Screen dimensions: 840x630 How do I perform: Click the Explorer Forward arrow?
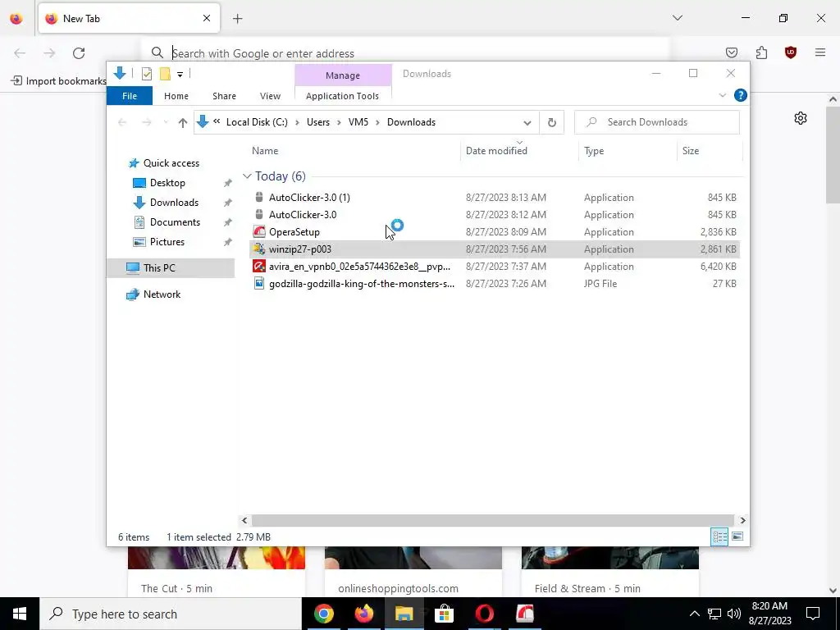146,123
